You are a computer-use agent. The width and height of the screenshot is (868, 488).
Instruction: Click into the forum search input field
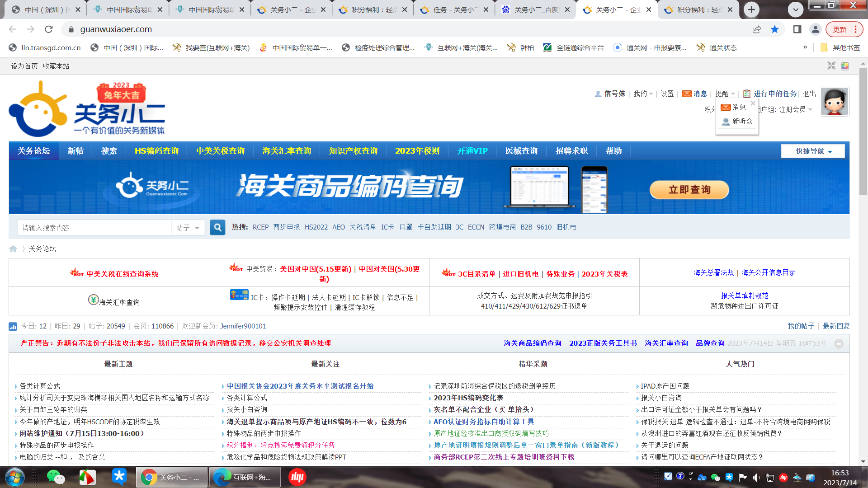(94, 228)
